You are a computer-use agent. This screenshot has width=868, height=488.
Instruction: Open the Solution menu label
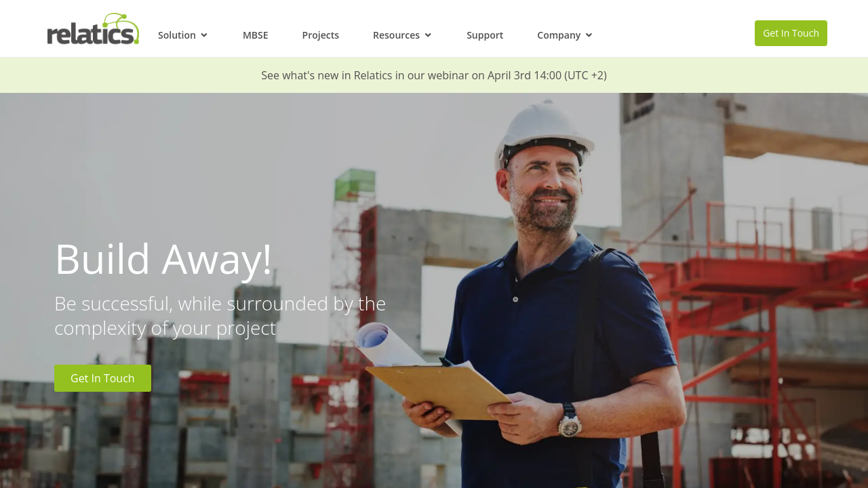point(177,35)
